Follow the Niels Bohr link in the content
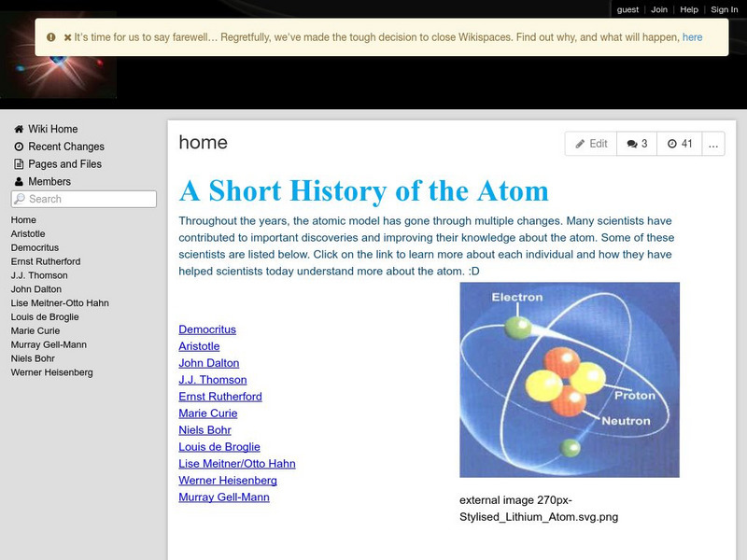 click(x=204, y=430)
